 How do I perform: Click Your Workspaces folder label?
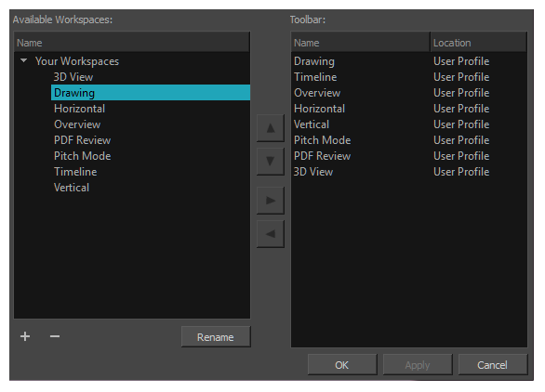pyautogui.click(x=77, y=61)
